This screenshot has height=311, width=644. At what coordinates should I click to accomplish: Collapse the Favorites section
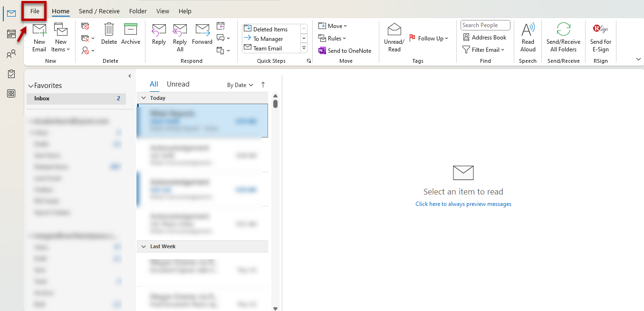pyautogui.click(x=31, y=86)
